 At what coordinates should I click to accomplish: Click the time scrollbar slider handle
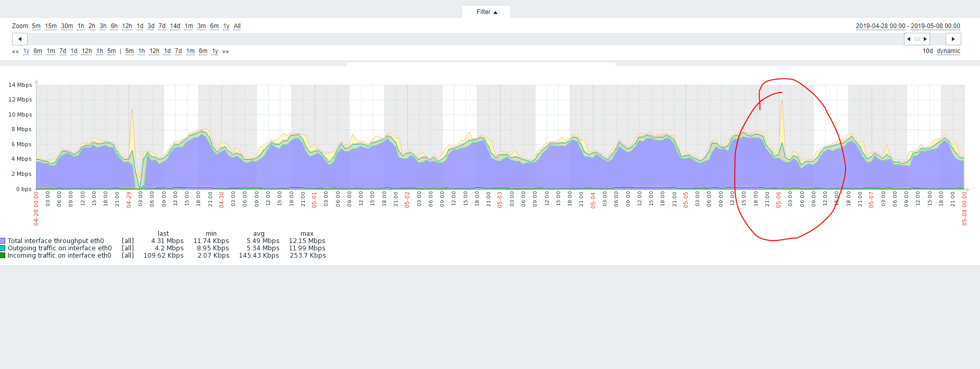(x=917, y=39)
